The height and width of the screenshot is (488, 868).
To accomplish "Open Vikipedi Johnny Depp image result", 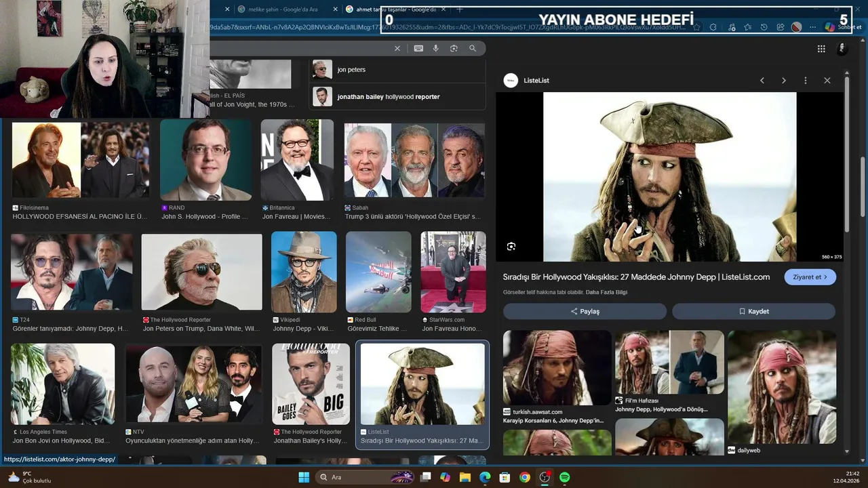I will [304, 272].
